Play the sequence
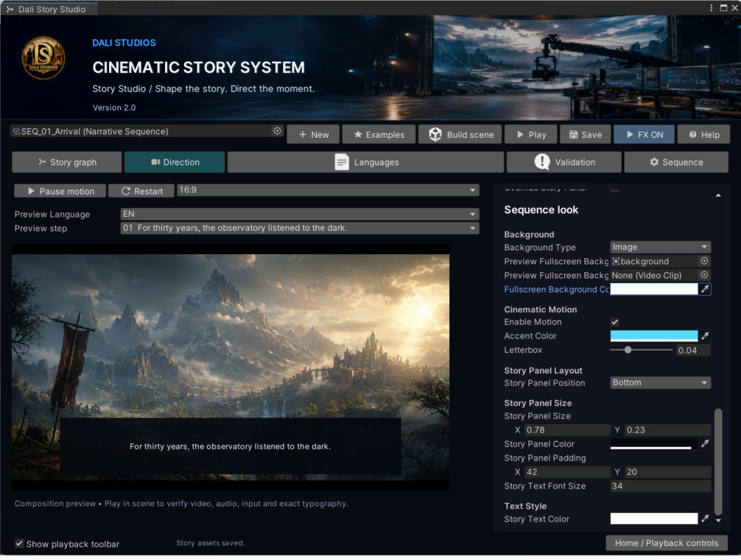Image resolution: width=741 pixels, height=560 pixels. [531, 134]
